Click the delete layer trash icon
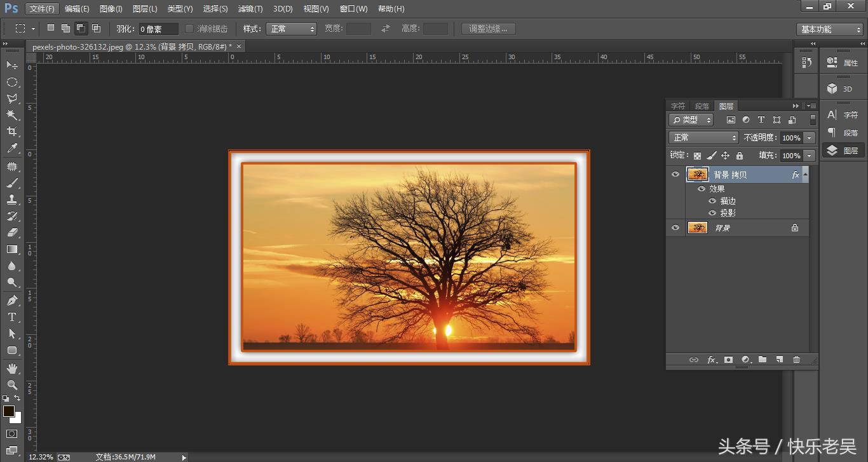The image size is (868, 462). (x=796, y=360)
